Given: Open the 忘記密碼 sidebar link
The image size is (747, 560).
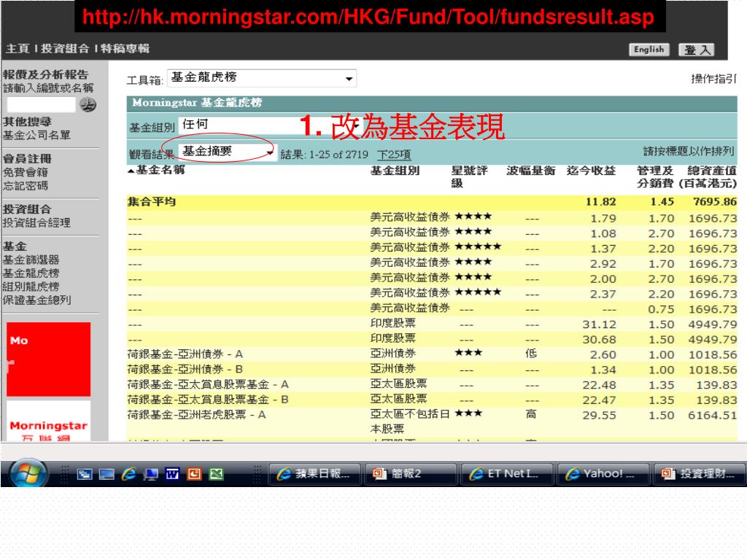Looking at the screenshot, I should (x=26, y=186).
